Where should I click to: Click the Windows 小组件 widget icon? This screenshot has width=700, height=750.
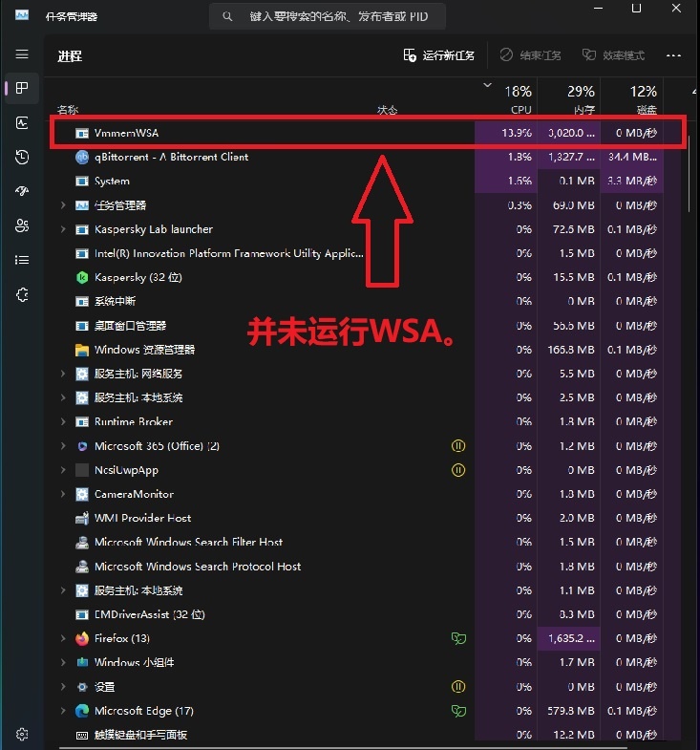click(82, 662)
